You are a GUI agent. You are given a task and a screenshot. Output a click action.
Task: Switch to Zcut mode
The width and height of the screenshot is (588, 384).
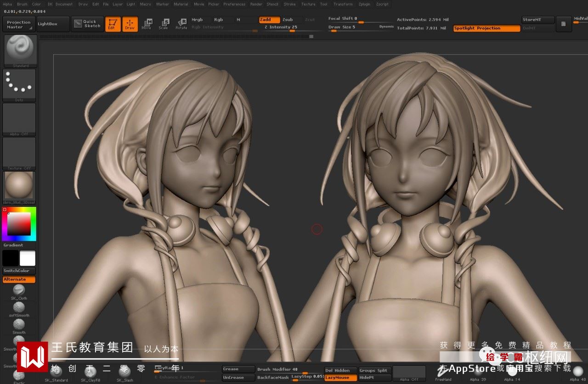(314, 20)
